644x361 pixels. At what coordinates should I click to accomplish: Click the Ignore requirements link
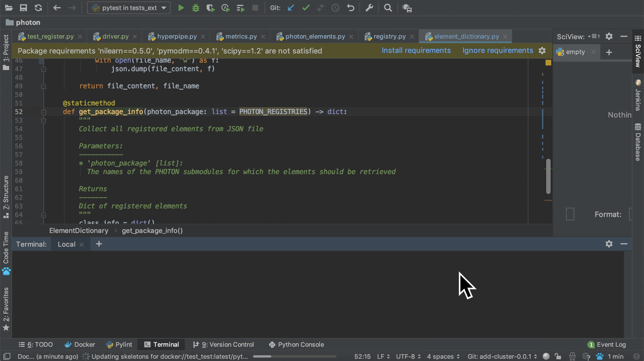pos(498,50)
